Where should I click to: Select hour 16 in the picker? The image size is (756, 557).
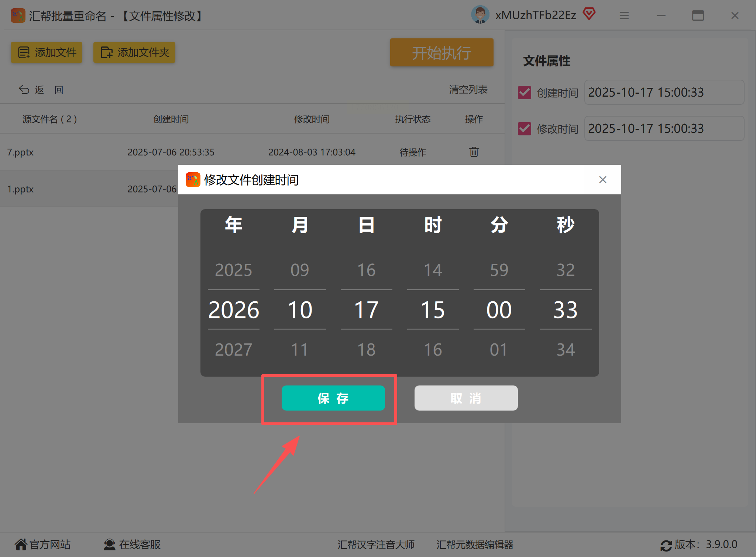pyautogui.click(x=433, y=349)
